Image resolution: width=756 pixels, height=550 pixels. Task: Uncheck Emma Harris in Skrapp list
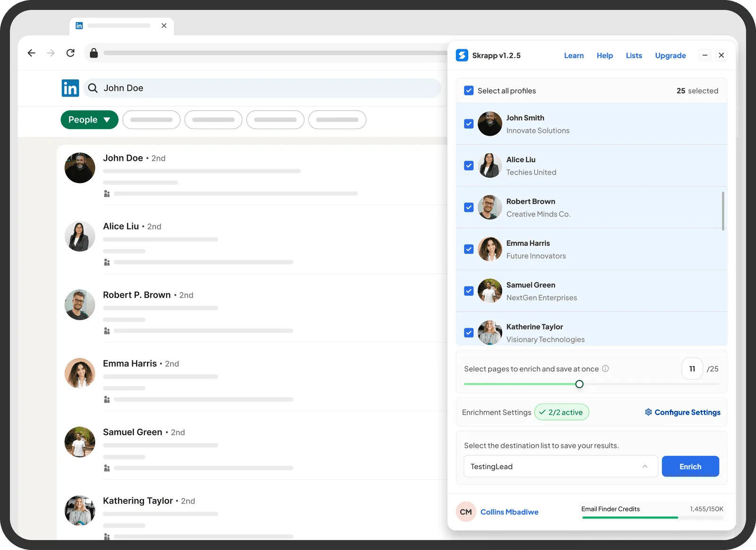[469, 249]
